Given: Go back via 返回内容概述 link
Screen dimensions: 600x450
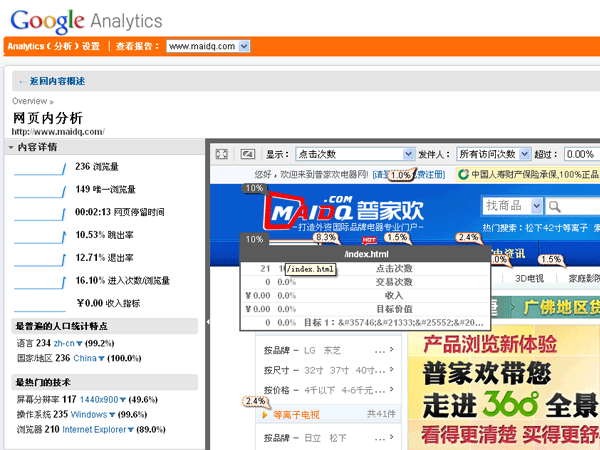Looking at the screenshot, I should click(57, 81).
